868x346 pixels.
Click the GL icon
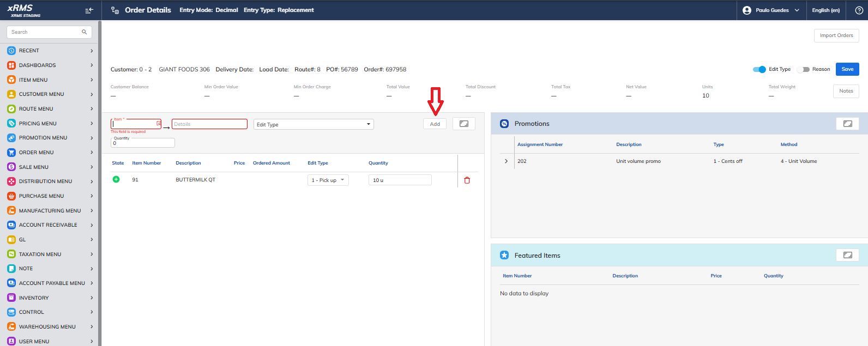click(x=11, y=240)
